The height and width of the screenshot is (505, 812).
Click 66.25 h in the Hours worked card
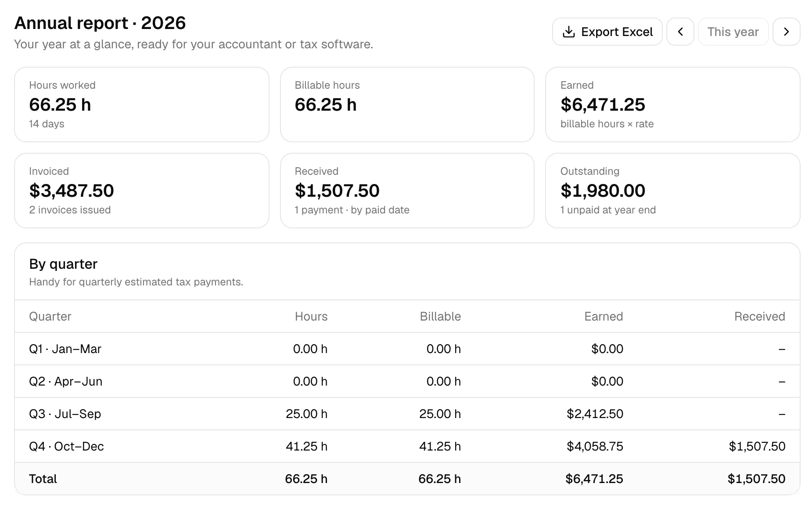click(60, 105)
